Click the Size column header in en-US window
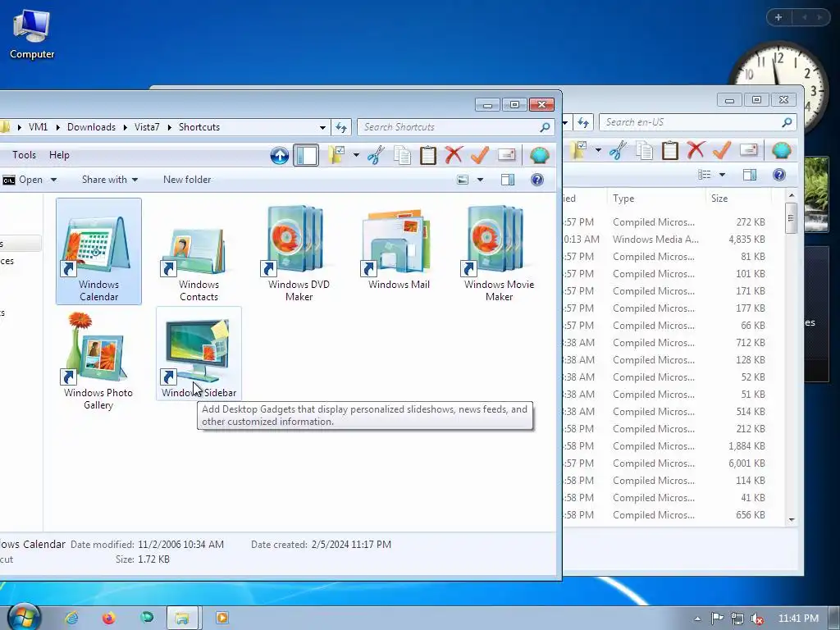Image resolution: width=840 pixels, height=630 pixels. 738,199
